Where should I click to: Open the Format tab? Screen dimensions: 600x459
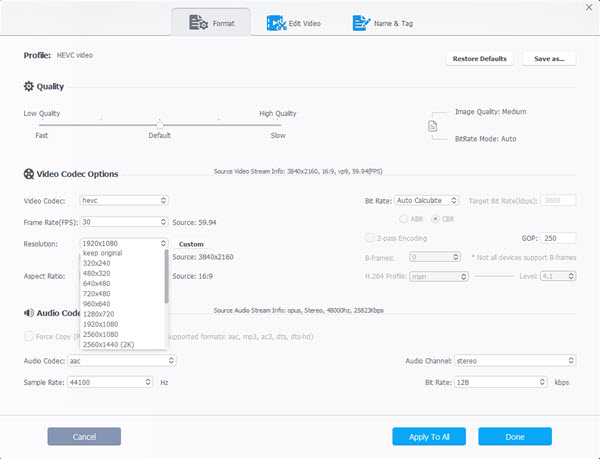coord(211,23)
